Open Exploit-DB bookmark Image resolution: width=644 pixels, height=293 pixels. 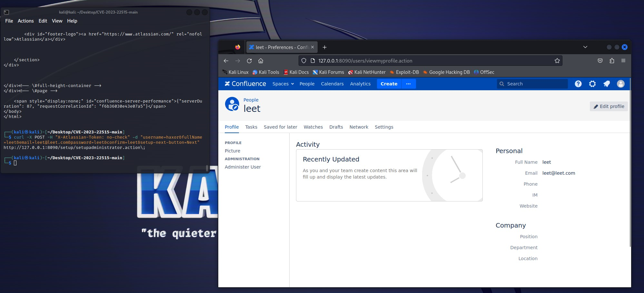404,72
